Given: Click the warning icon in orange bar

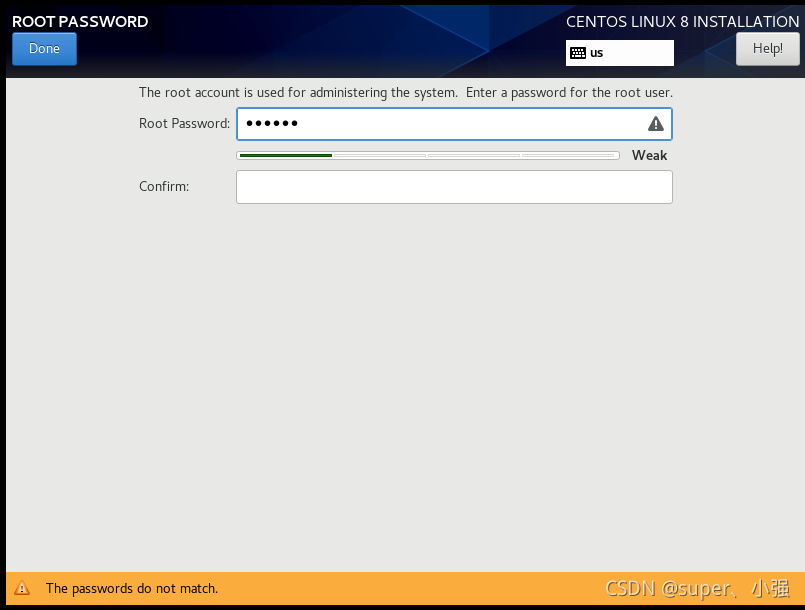Looking at the screenshot, I should coord(22,588).
